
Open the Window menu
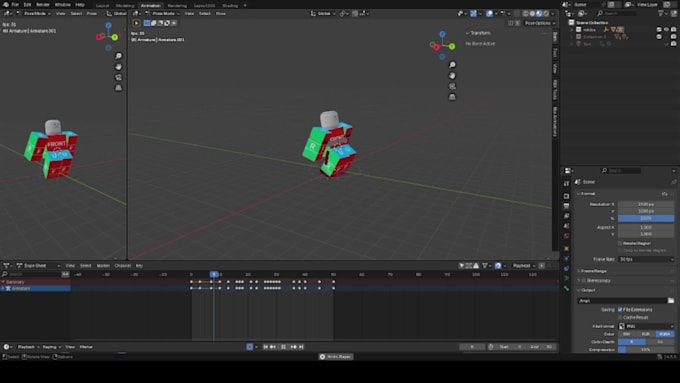[62, 5]
